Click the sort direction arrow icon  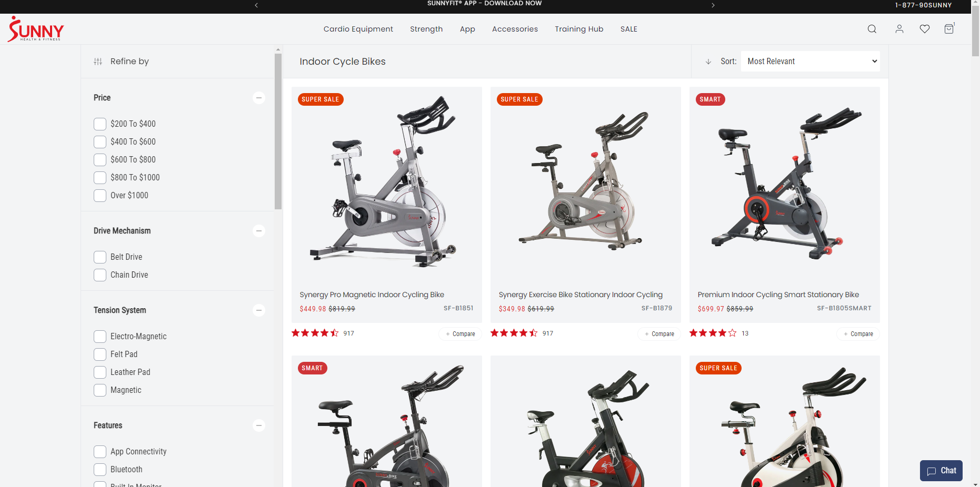[x=708, y=62]
